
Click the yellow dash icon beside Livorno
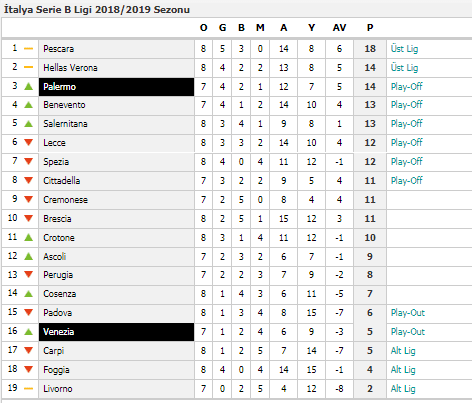tap(29, 388)
